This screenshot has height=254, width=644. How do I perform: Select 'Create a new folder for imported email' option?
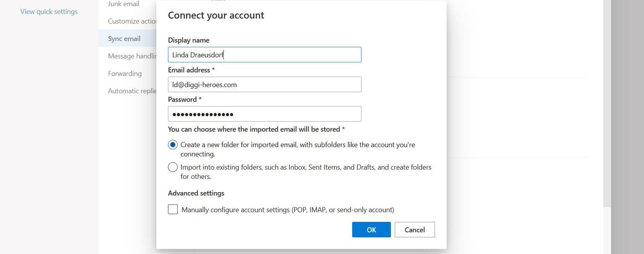coord(173,145)
